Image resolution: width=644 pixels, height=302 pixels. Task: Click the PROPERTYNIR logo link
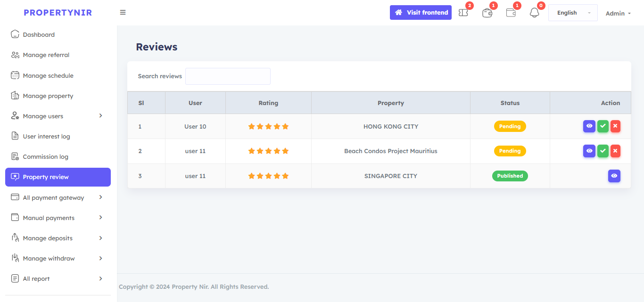(58, 13)
